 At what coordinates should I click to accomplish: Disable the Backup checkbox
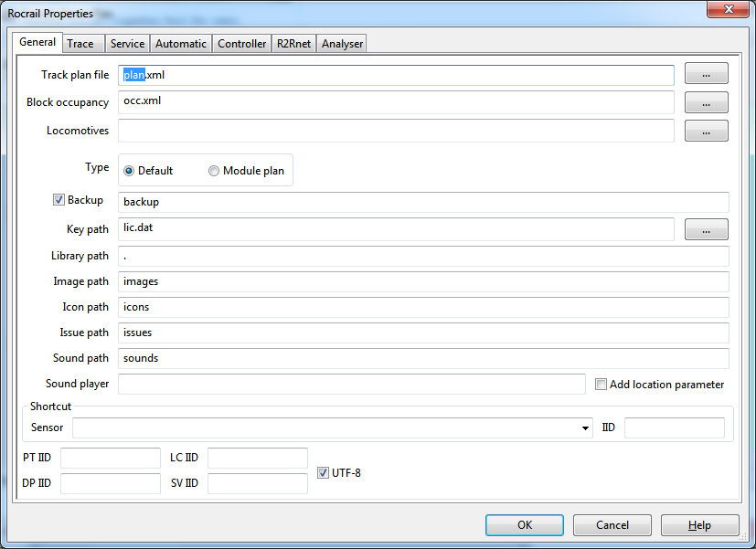click(59, 200)
